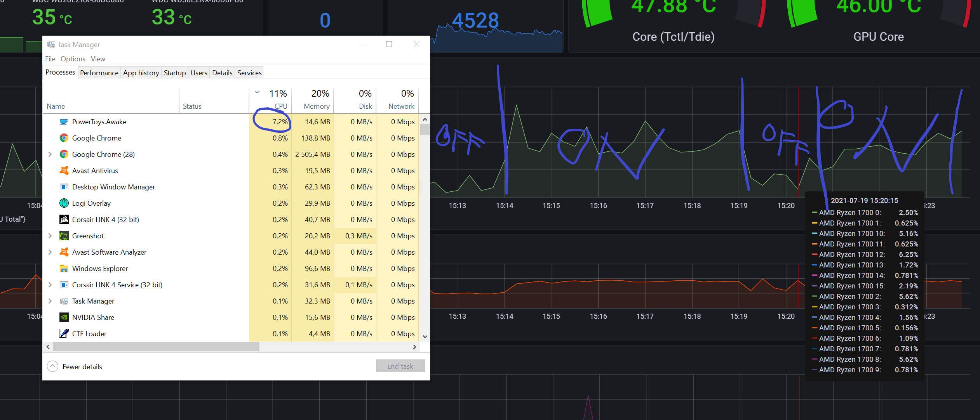Image resolution: width=980 pixels, height=420 pixels.
Task: Click the horizontal scrollbar right arrow
Action: [414, 347]
